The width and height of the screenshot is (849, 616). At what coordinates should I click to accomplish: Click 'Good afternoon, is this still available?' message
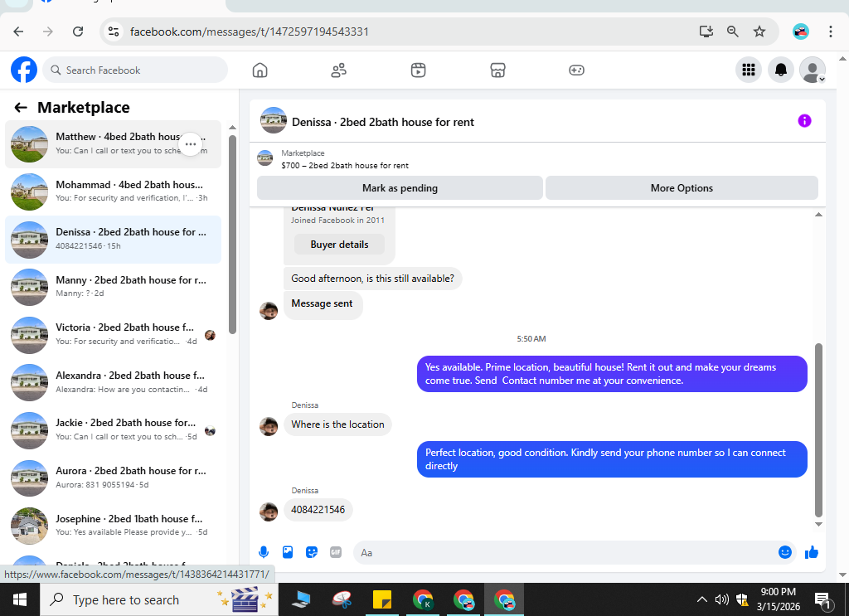pyautogui.click(x=372, y=279)
